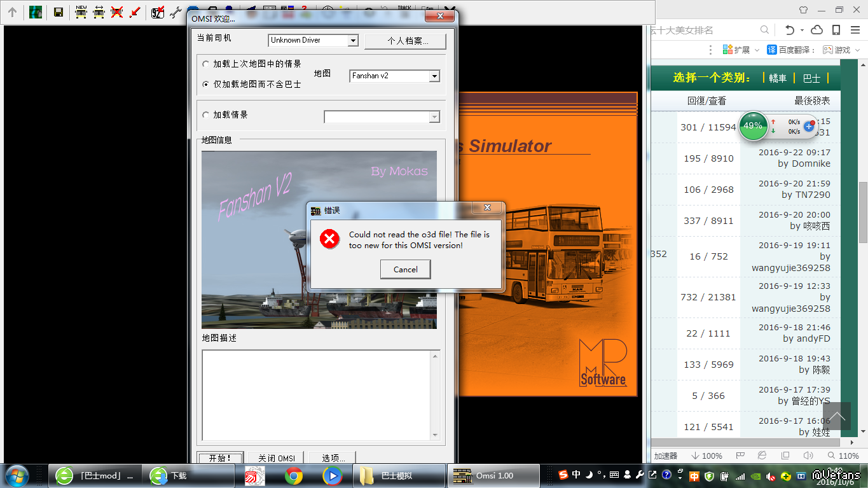Click the bus with double arrow icon
The height and width of the screenshot is (488, 868).
99,11
